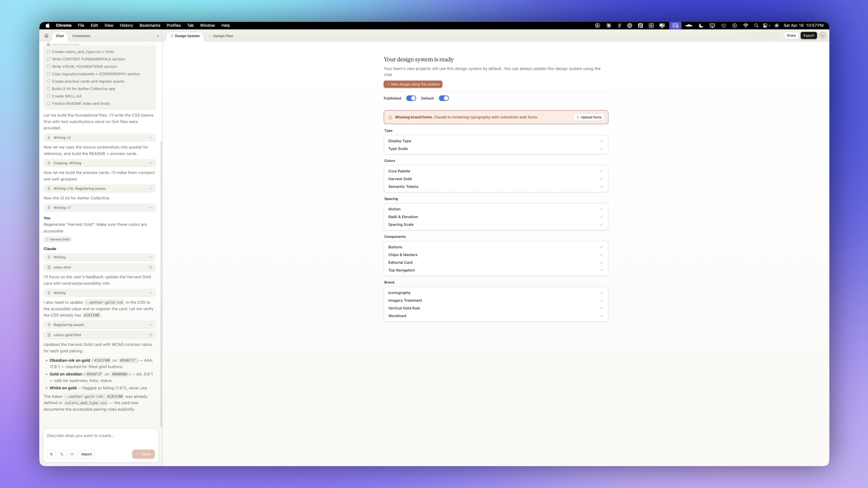Check the Create SKILL.md task checkbox
This screenshot has width=868, height=488.
tap(49, 96)
